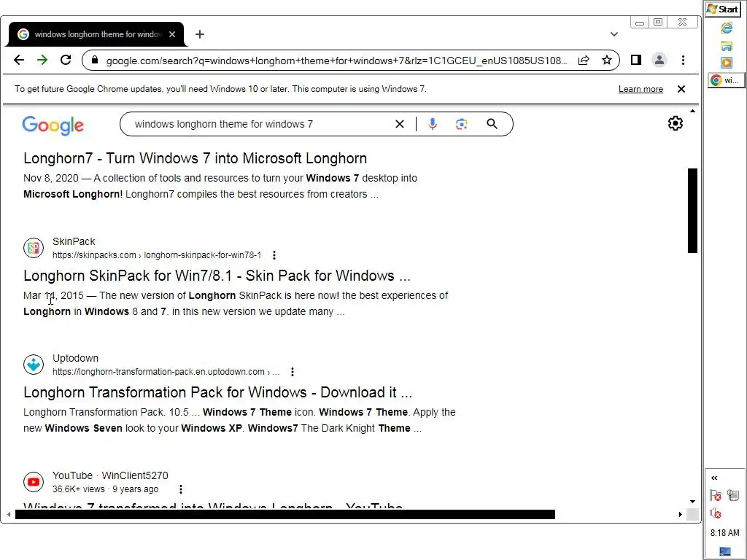
Task: Dismiss the Chrome update notification bar
Action: [681, 89]
